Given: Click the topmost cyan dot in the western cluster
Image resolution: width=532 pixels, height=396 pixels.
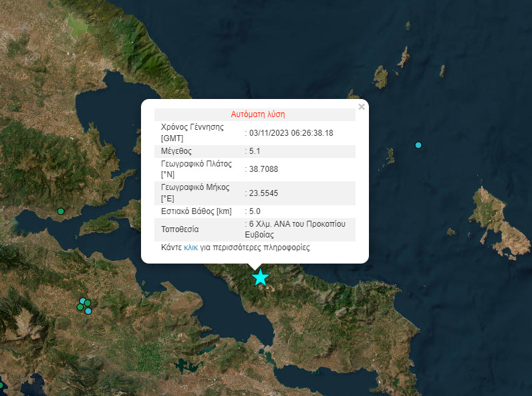Looking at the screenshot, I should click(83, 301).
